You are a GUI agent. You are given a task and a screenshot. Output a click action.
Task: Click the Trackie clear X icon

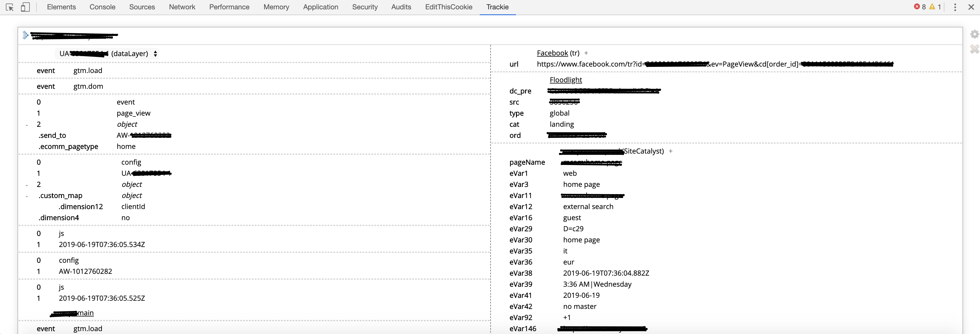pos(974,49)
